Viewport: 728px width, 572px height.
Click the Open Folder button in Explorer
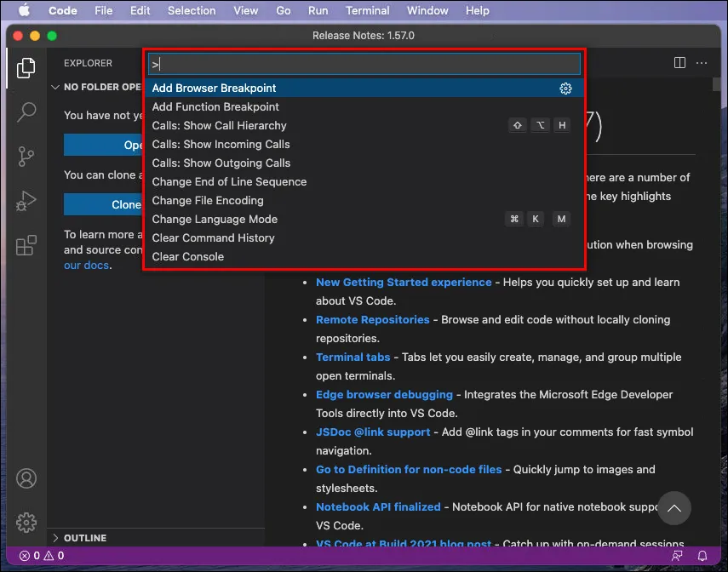point(104,145)
